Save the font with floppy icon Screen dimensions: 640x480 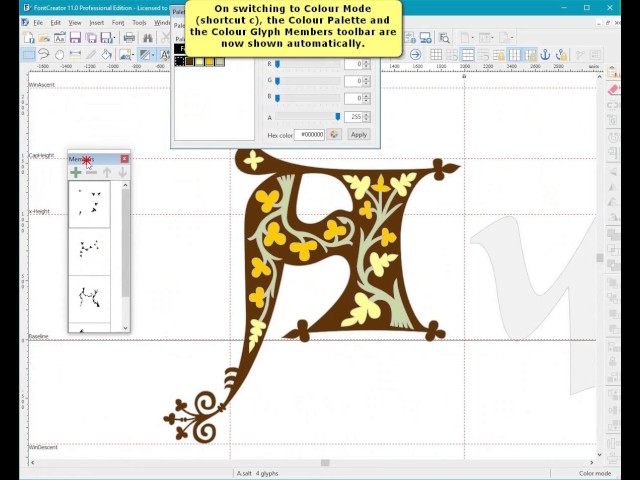(x=75, y=38)
